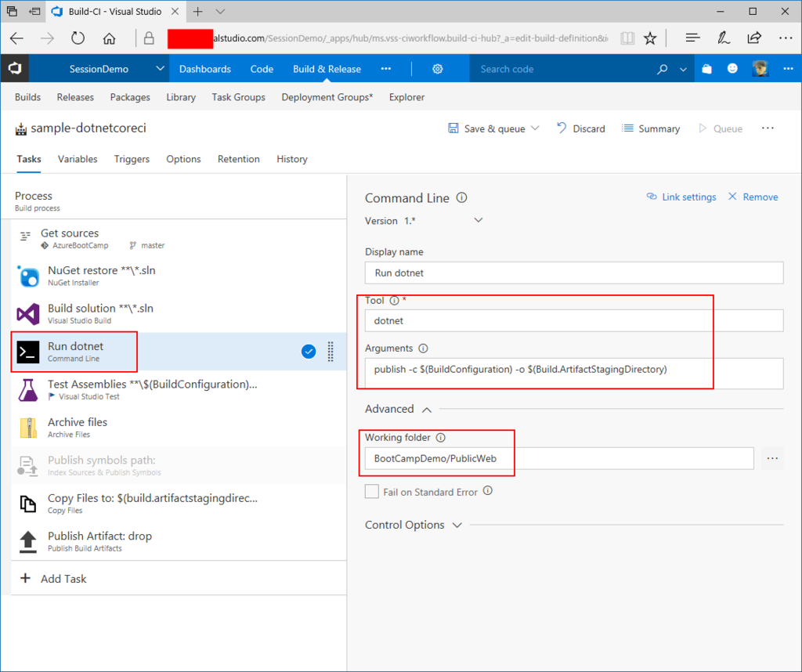Image resolution: width=802 pixels, height=672 pixels.
Task: Click the browser share icon
Action: point(754,38)
